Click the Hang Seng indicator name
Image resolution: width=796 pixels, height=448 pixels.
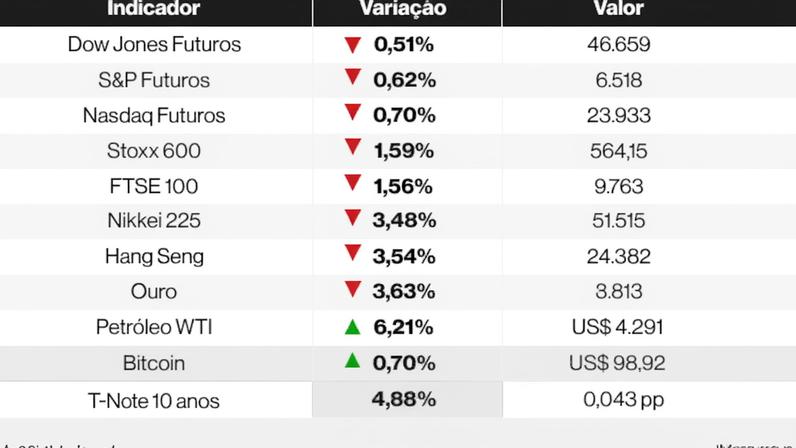coord(154,257)
